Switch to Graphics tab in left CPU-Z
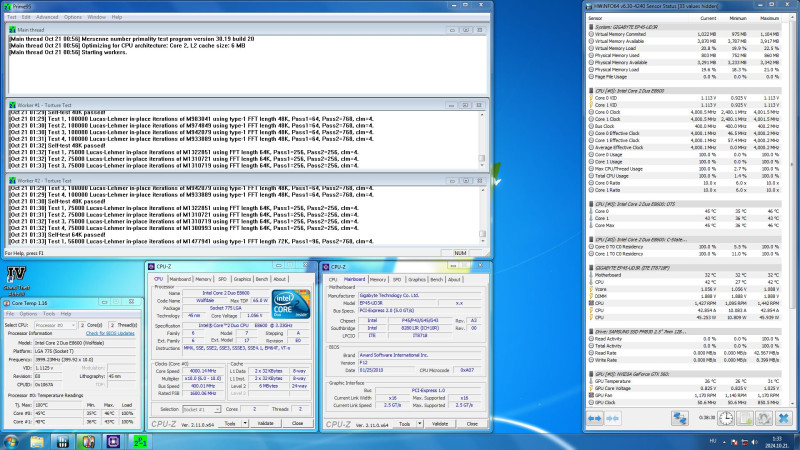The width and height of the screenshot is (800, 450). (x=242, y=279)
